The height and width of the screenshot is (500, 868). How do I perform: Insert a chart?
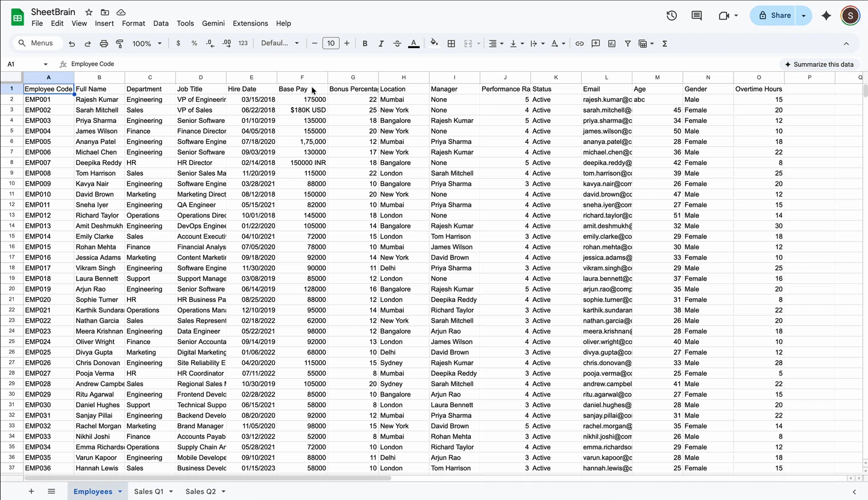[612, 43]
